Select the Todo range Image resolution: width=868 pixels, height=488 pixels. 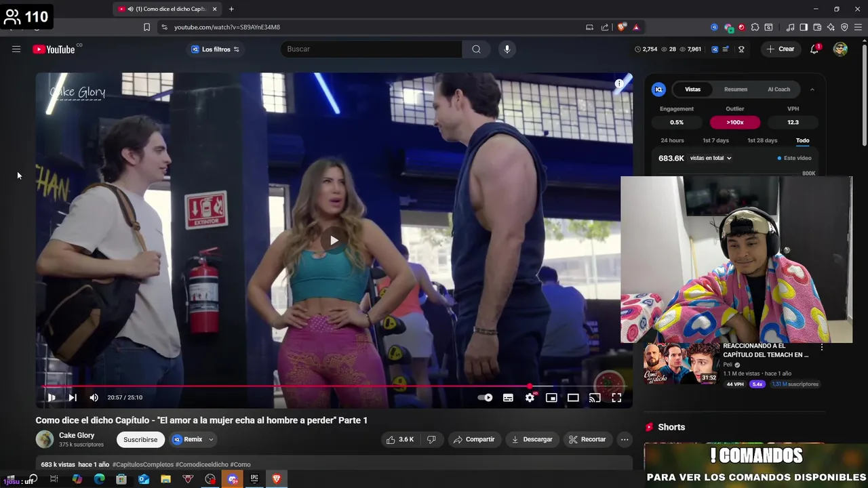[x=802, y=140]
